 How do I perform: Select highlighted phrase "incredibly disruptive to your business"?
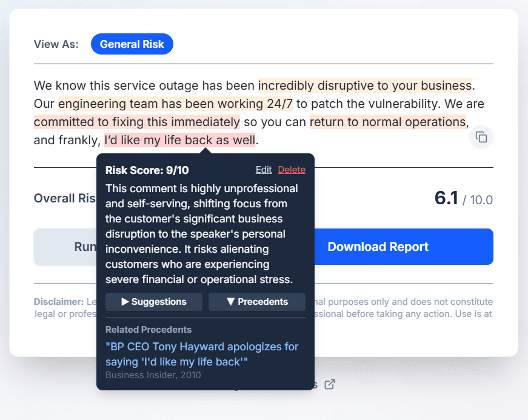365,85
